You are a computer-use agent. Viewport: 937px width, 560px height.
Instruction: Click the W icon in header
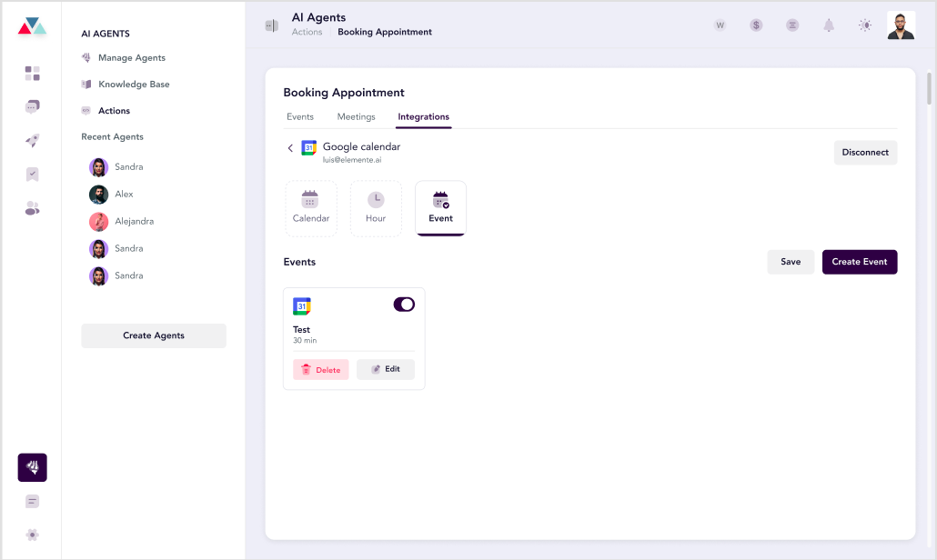tap(720, 25)
